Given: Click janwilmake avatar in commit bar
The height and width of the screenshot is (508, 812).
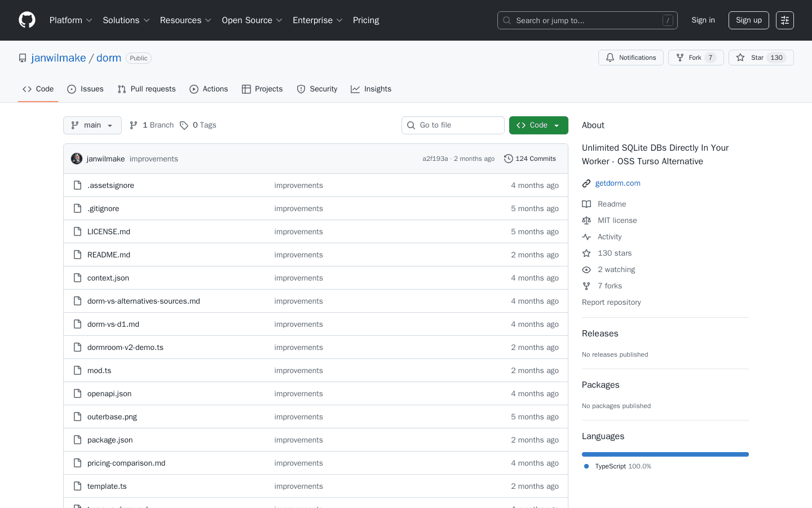Looking at the screenshot, I should (x=77, y=159).
